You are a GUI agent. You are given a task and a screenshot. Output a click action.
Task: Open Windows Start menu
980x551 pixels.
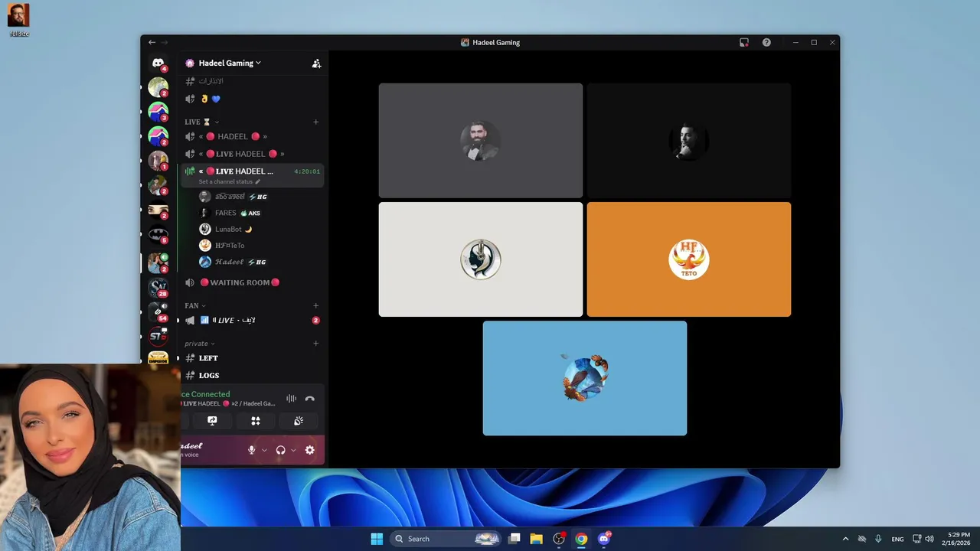[377, 539]
